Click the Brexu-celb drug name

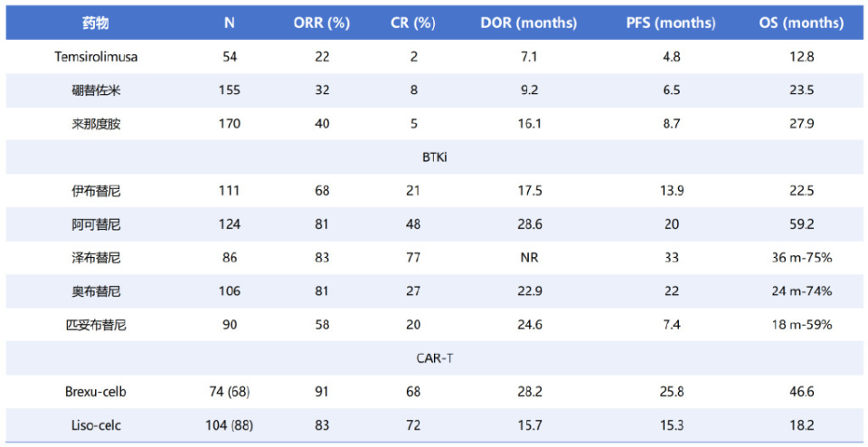pyautogui.click(x=96, y=392)
